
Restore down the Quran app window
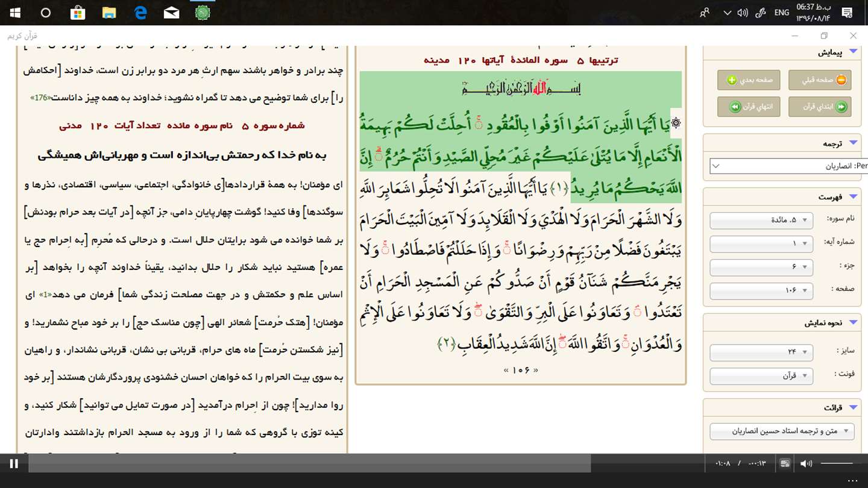point(824,36)
